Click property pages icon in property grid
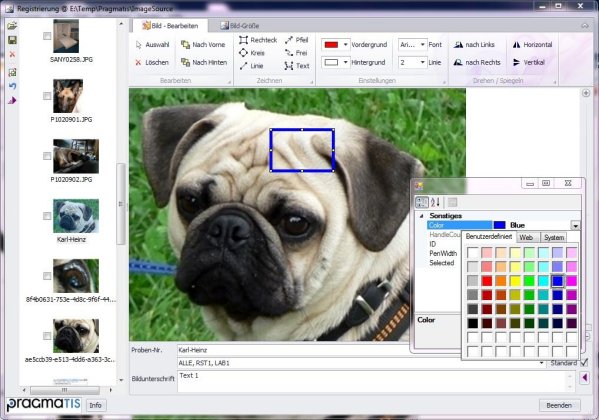The image size is (599, 420). click(x=452, y=202)
